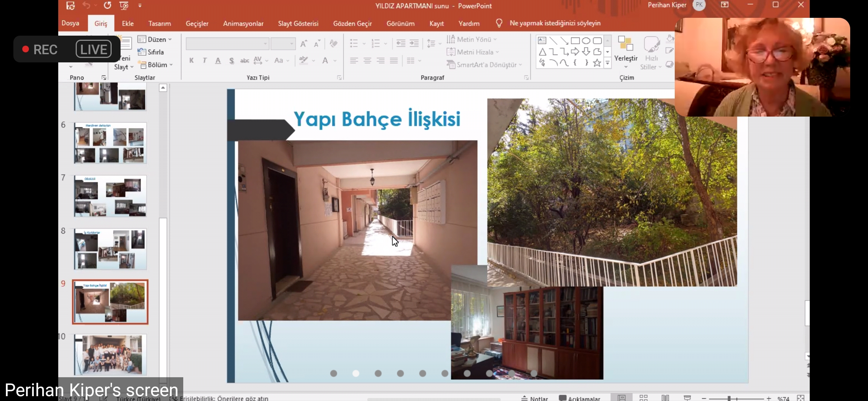This screenshot has width=868, height=401.
Task: Open SmartArt'a Dönüştür dropdown
Action: 484,65
